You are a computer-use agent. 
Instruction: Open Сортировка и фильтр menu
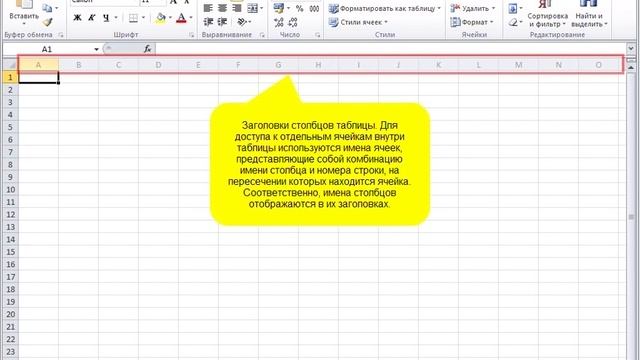point(547,14)
